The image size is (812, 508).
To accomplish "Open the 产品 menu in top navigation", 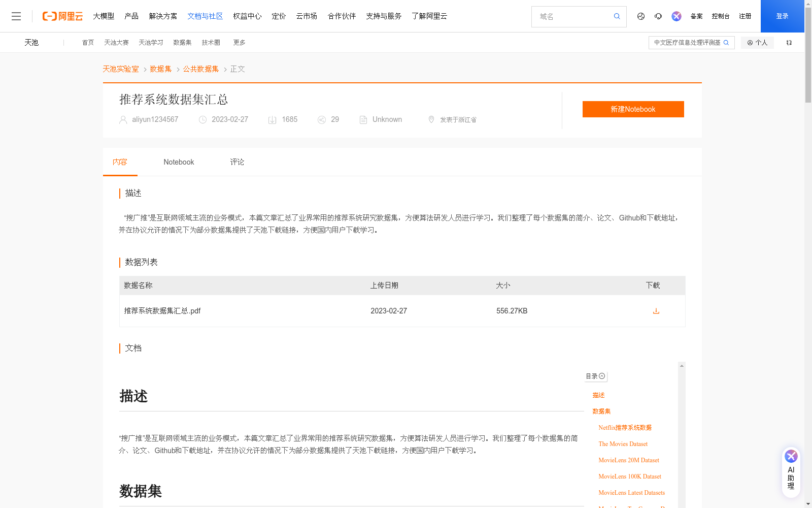I will (131, 16).
